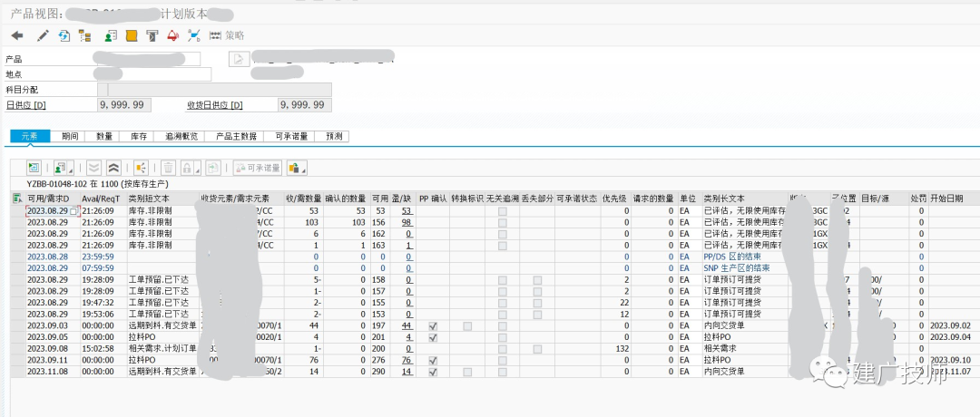
Task: Click surplus value 53 in 盈/缺 column
Action: (x=407, y=211)
